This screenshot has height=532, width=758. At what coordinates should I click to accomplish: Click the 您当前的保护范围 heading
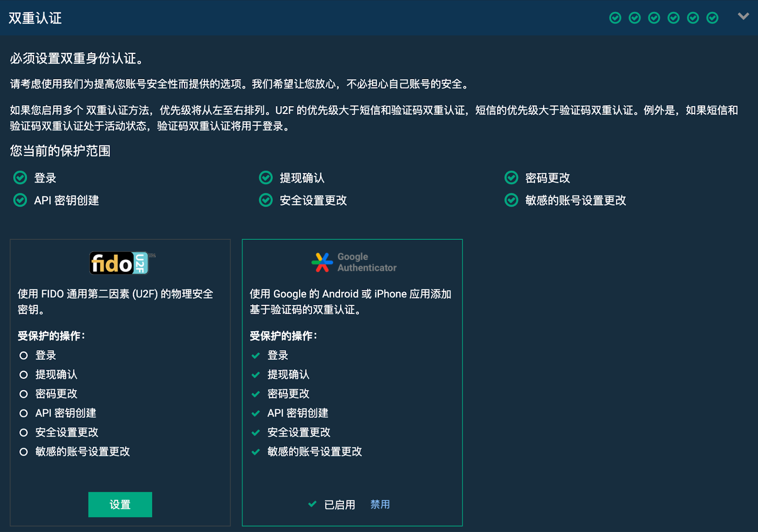(x=60, y=151)
